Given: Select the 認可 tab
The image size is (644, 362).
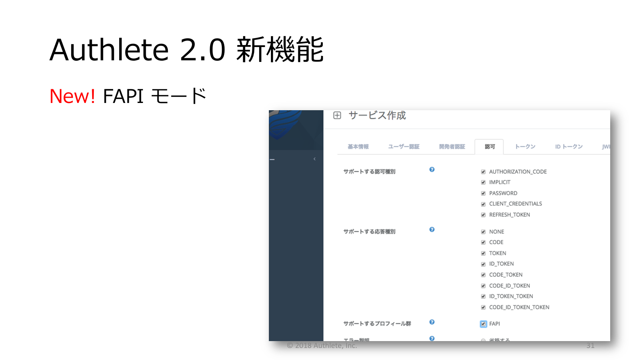Looking at the screenshot, I should (x=489, y=147).
